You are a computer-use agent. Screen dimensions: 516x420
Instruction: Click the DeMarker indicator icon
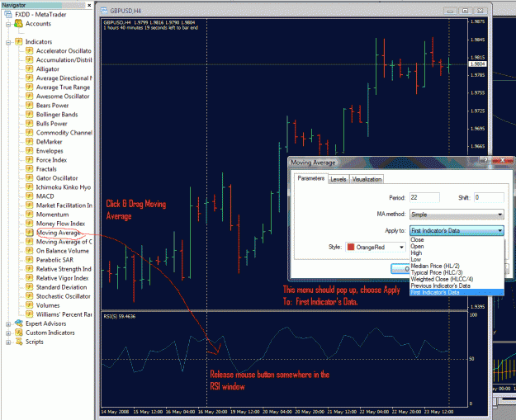29,142
